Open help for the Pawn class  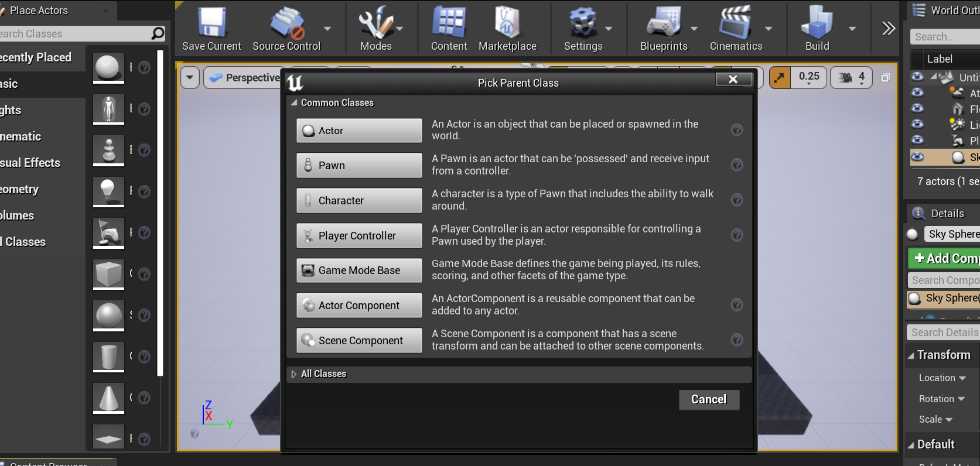(737, 165)
